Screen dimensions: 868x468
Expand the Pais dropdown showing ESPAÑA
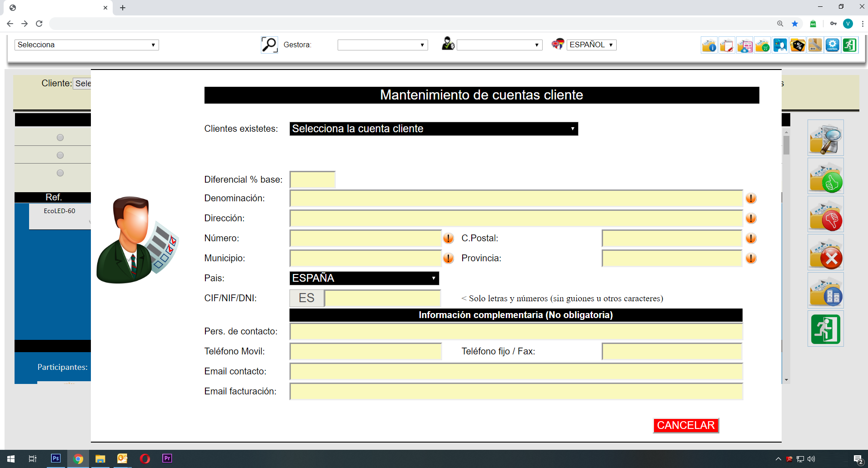click(x=364, y=278)
